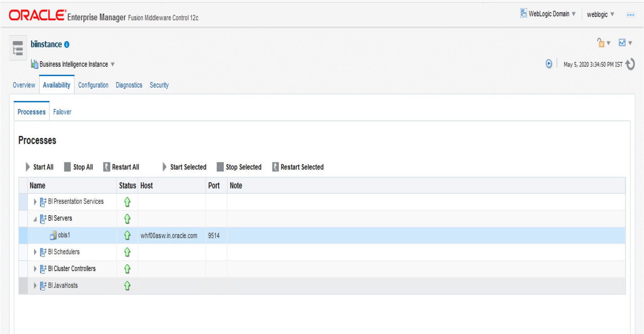Click the up status arrow for BI Servers

point(127,219)
